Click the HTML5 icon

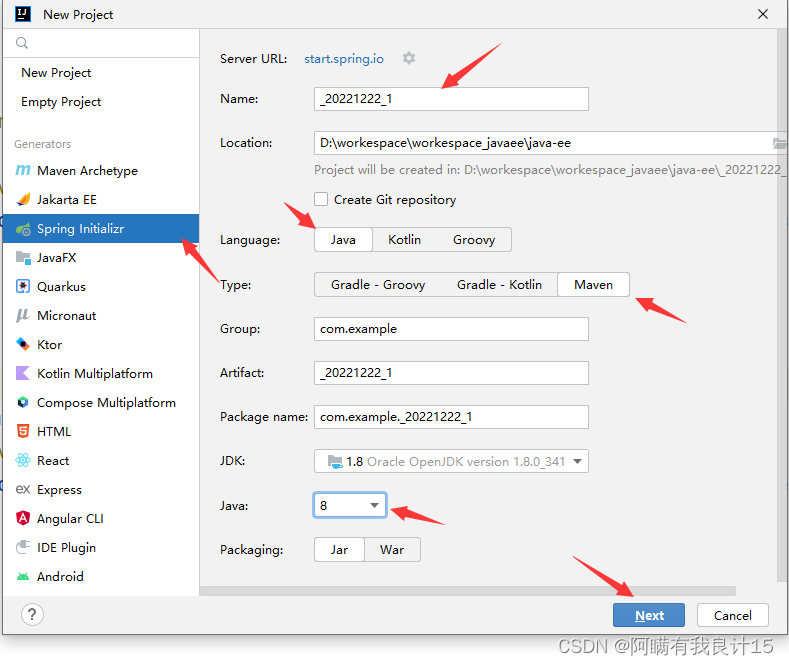[23, 432]
